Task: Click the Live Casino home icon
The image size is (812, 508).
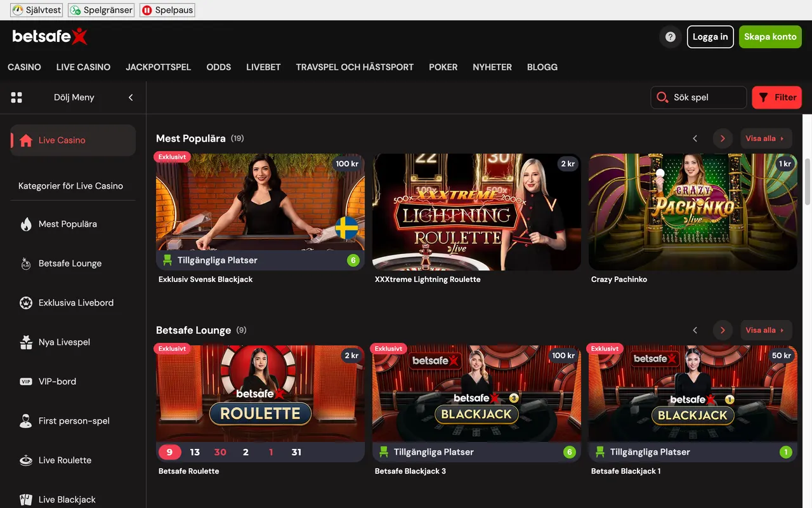Action: point(26,140)
